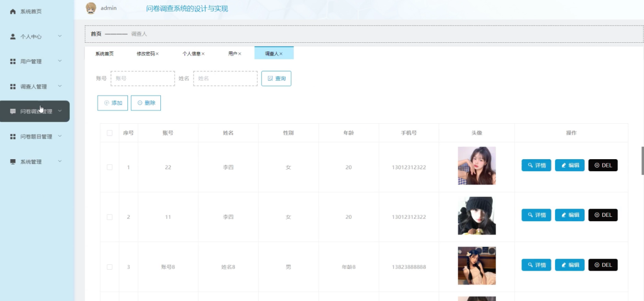Close the 用户 tab with its x
Screen dimensions: 644x301
[240, 54]
